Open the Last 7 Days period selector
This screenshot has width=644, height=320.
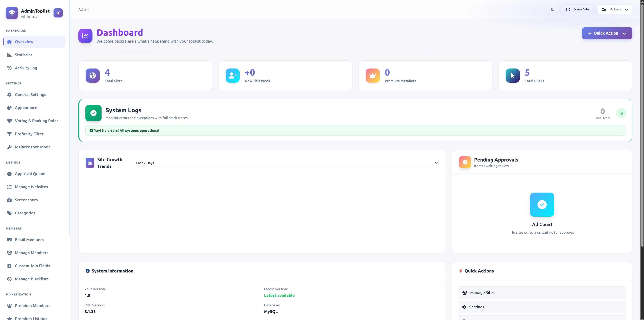click(285, 163)
